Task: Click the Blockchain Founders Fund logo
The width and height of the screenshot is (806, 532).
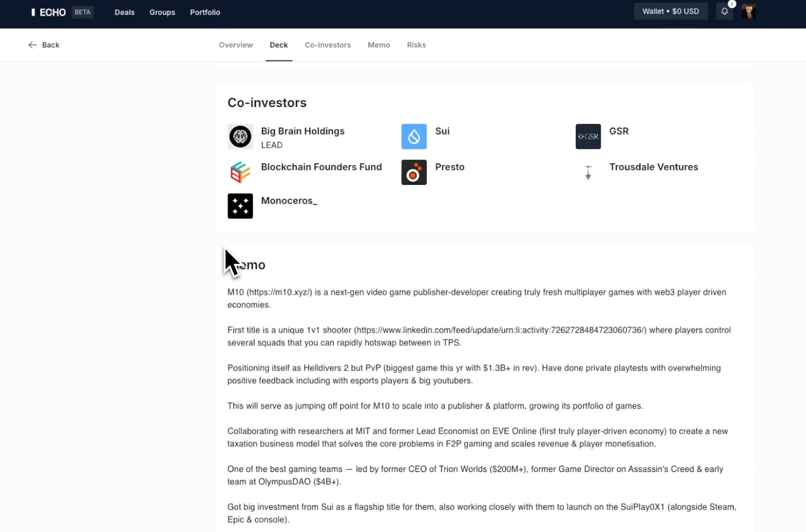Action: (240, 172)
